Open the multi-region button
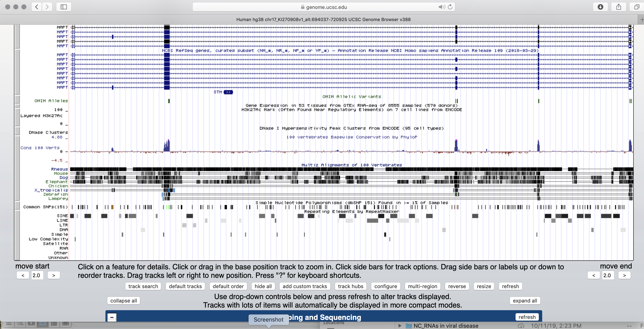644x329 pixels. [x=422, y=286]
